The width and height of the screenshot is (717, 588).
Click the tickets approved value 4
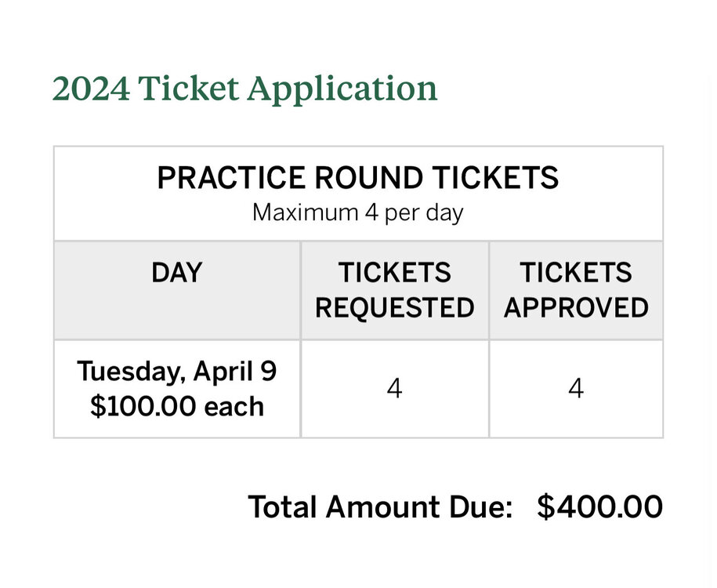tap(576, 389)
